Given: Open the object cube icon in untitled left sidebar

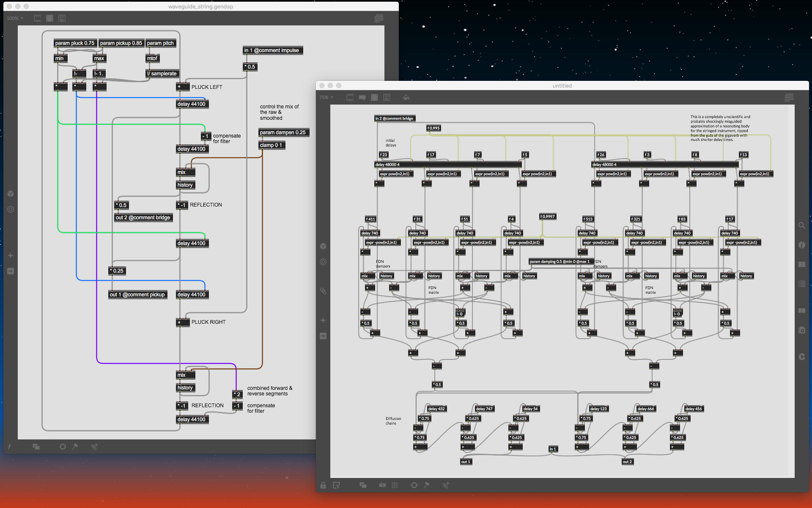Looking at the screenshot, I should 323,246.
